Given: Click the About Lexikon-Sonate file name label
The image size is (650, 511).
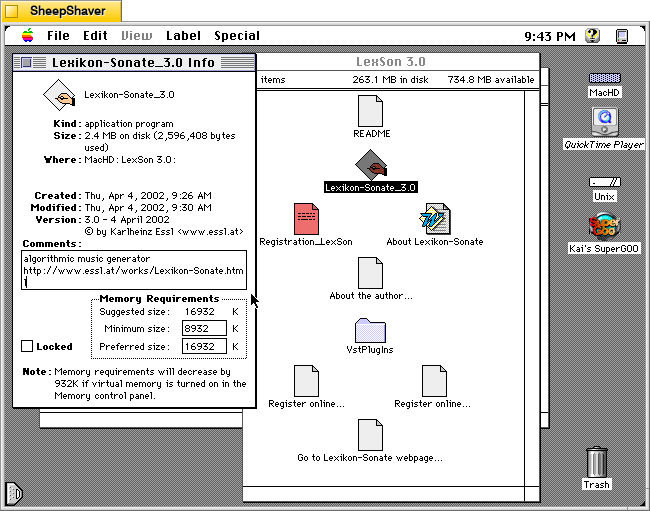Looking at the screenshot, I should pyautogui.click(x=435, y=242).
